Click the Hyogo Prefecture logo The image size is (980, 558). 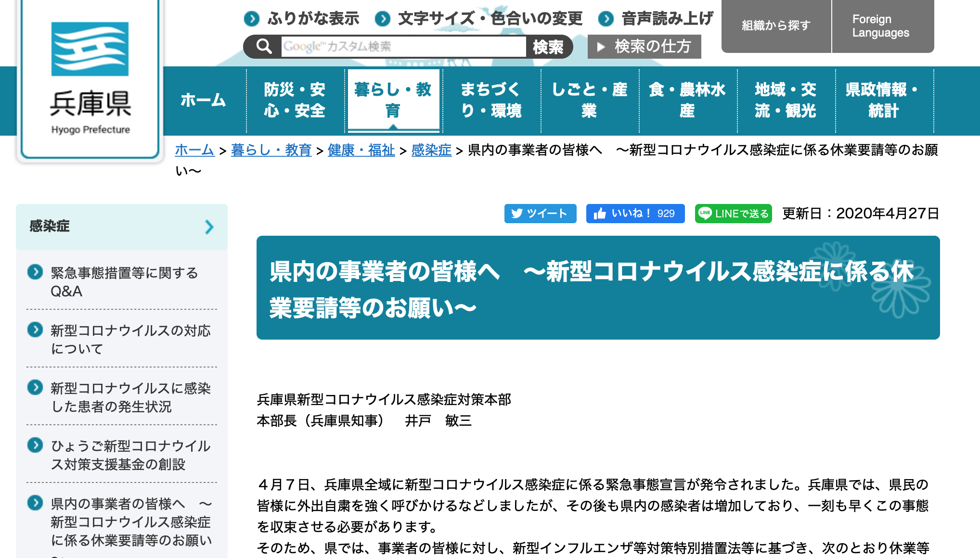click(x=90, y=77)
